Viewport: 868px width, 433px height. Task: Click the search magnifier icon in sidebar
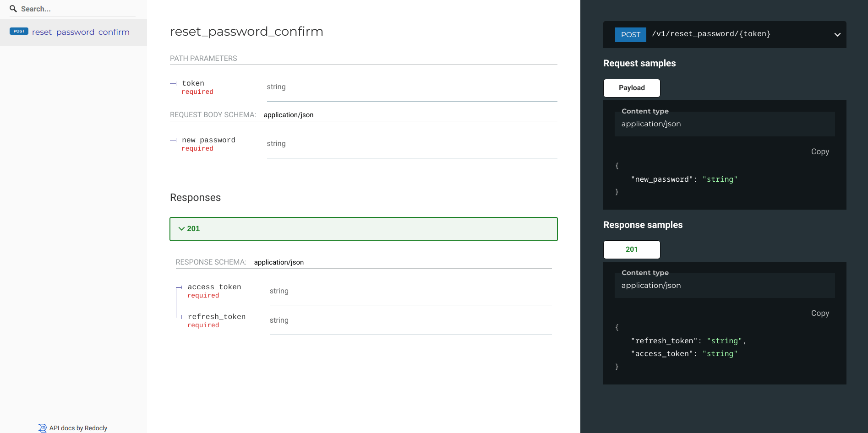click(12, 8)
